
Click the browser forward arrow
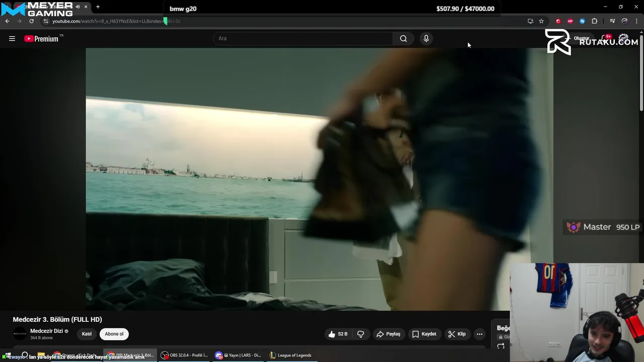click(x=19, y=21)
